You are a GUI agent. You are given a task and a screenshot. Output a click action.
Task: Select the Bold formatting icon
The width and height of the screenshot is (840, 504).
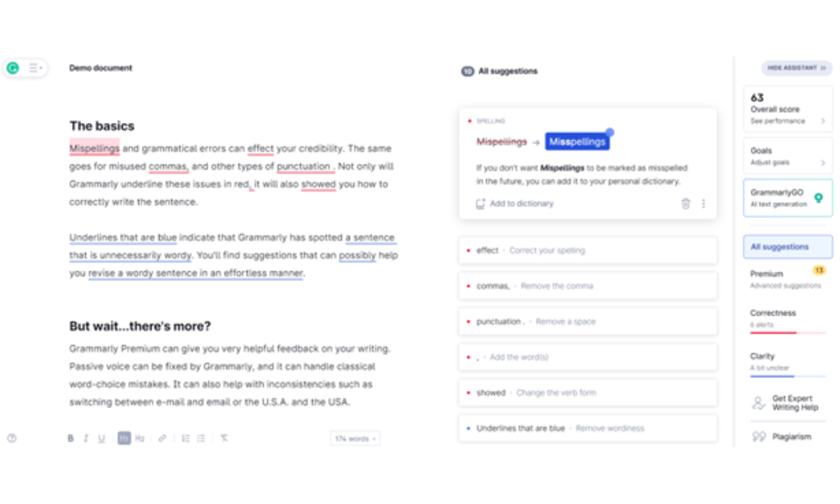pyautogui.click(x=71, y=438)
